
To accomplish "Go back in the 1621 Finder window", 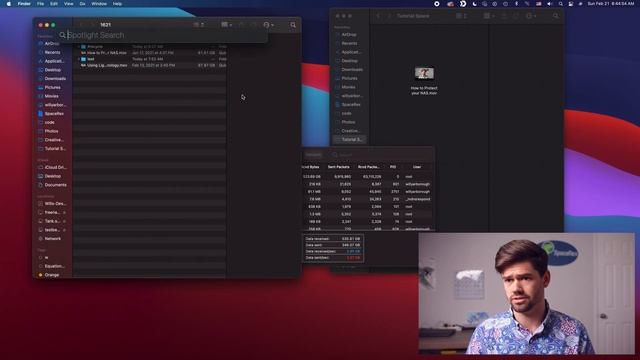I will click(82, 25).
